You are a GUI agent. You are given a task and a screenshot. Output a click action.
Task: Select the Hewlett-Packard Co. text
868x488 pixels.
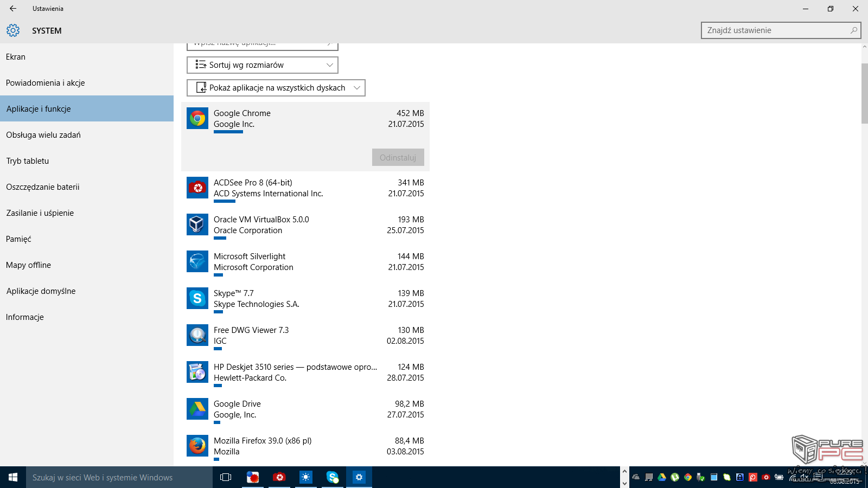tap(250, 377)
